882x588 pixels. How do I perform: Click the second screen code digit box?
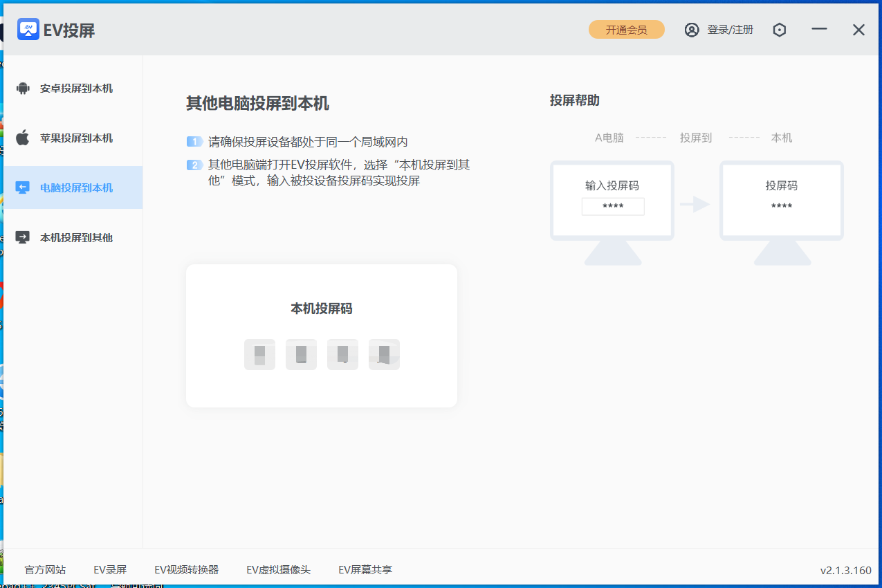pos(301,354)
